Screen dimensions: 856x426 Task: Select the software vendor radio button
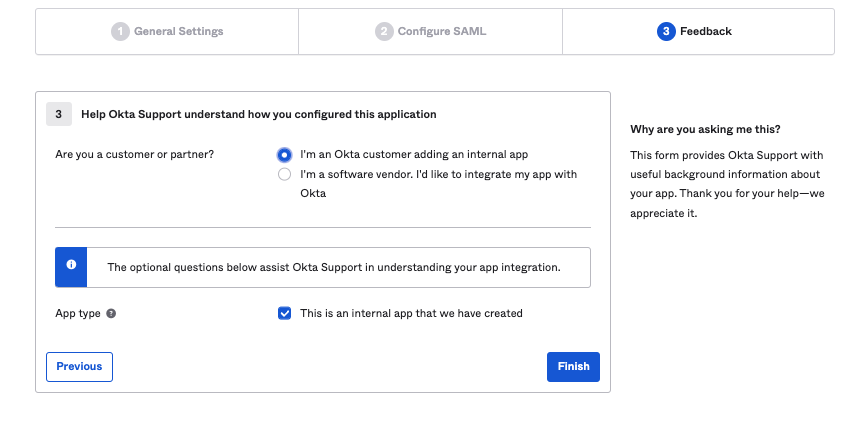pos(284,175)
